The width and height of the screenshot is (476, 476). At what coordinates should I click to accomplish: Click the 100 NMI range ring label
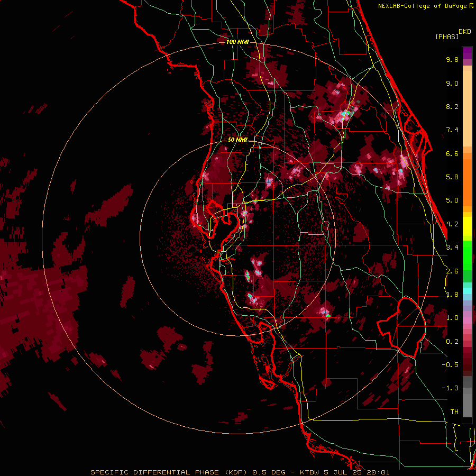tap(237, 42)
